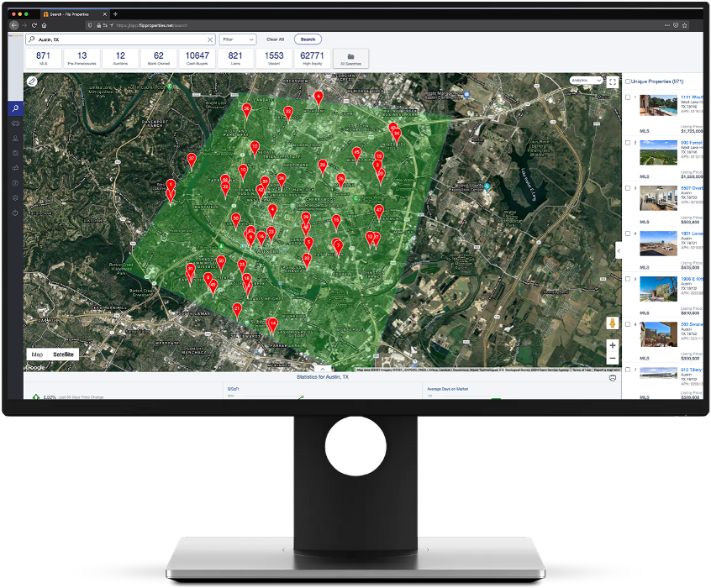Open the 1111 West listing link
The width and height of the screenshot is (711, 588).
692,97
